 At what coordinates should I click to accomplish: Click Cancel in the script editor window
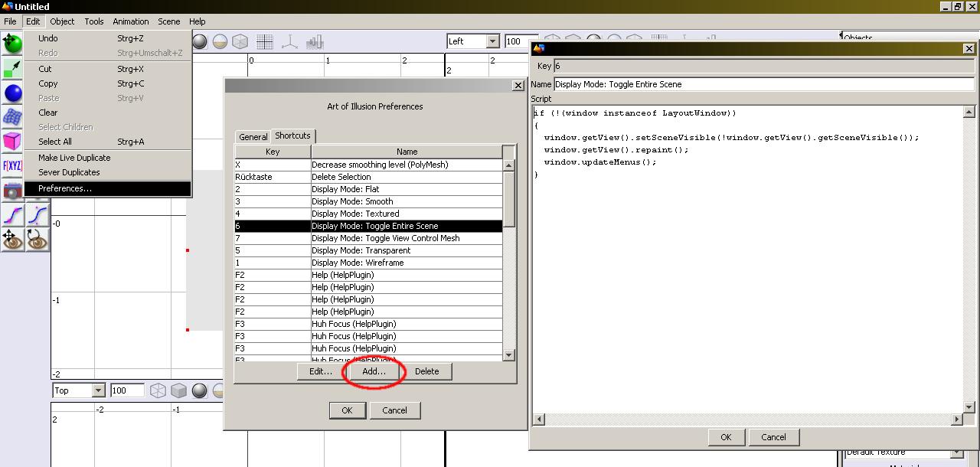[x=773, y=437]
